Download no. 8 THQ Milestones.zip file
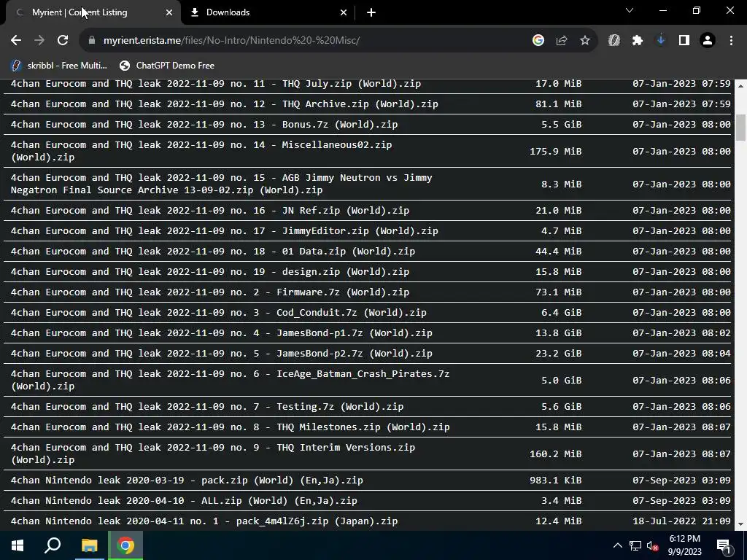 point(230,427)
